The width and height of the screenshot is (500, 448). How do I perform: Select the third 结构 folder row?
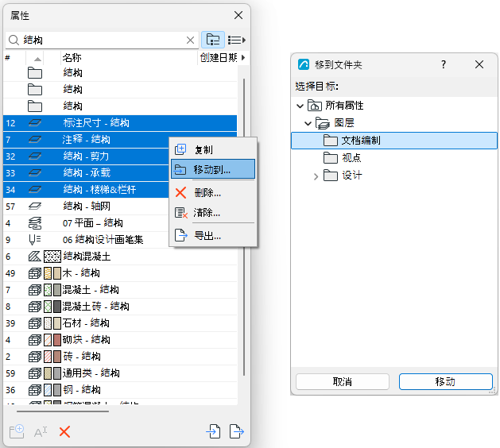click(120, 106)
